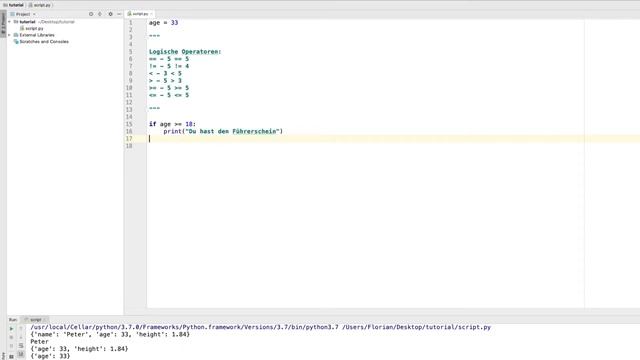Click the 'if age >= 18:' line

coord(172,124)
